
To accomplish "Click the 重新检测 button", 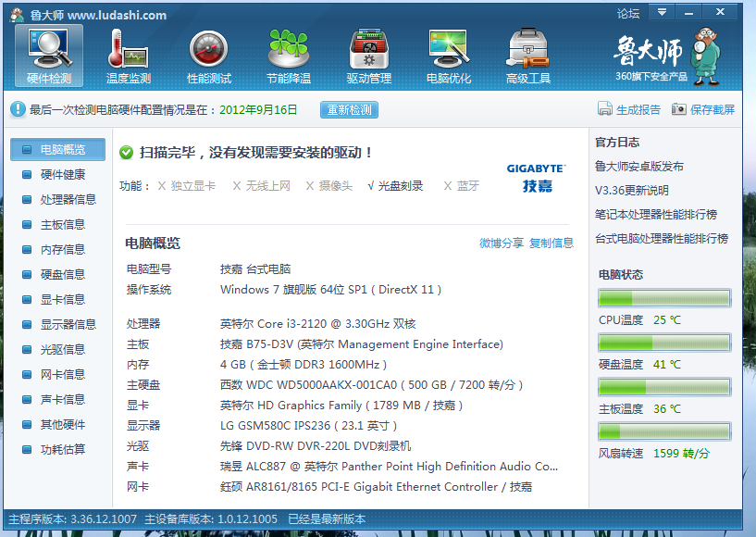I will point(349,110).
